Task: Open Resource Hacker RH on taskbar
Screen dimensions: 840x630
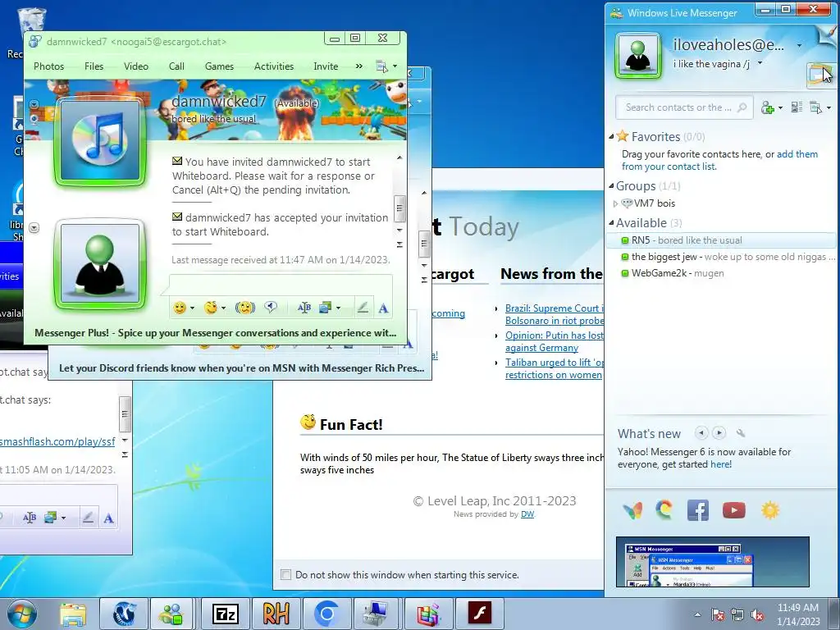Action: pos(276,614)
